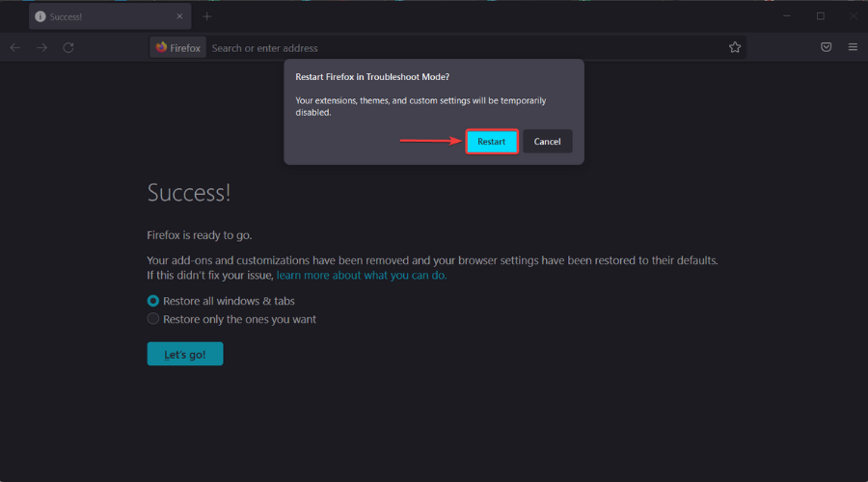Click the Restart Firefox in Troubleshoot Mode? title

coord(372,77)
